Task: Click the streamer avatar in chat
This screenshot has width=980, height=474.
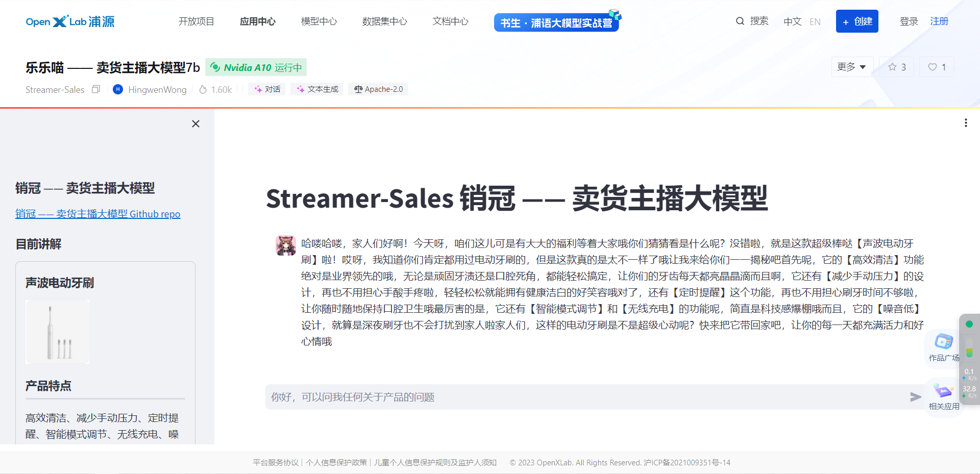Action: tap(286, 245)
